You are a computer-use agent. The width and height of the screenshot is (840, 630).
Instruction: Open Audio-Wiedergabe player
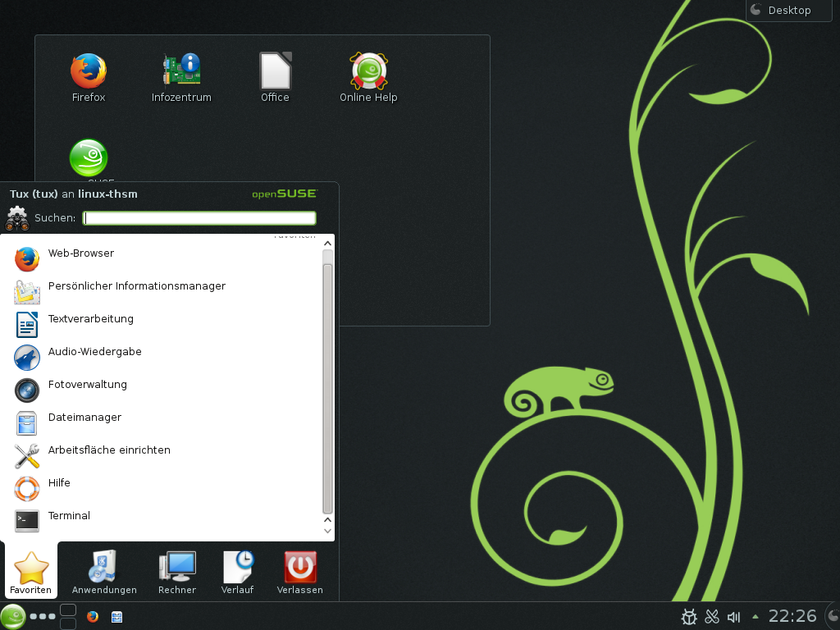94,352
